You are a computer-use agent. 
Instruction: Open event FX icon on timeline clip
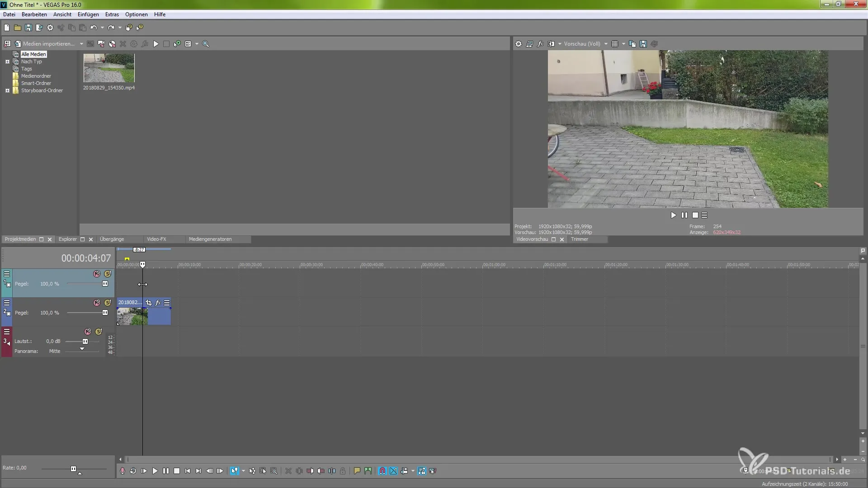158,303
